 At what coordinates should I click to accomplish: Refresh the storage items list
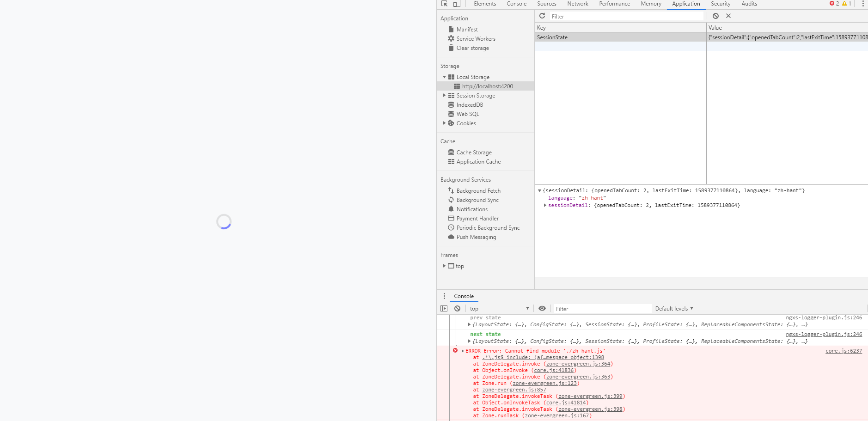tap(542, 16)
